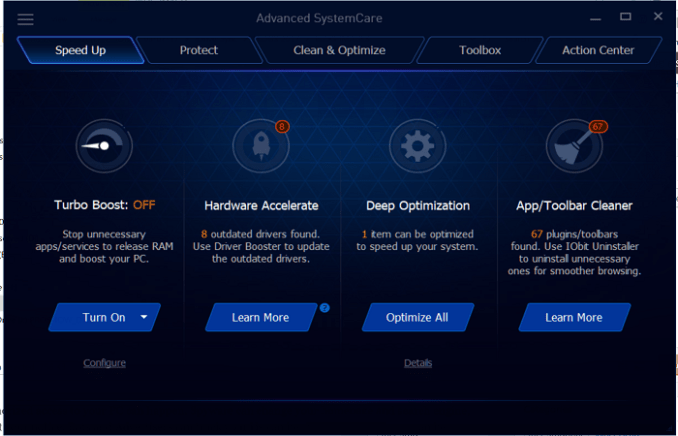Viewport: 678px width, 436px height.
Task: Click the Turbo Boost: OFF heading
Action: [x=105, y=205]
